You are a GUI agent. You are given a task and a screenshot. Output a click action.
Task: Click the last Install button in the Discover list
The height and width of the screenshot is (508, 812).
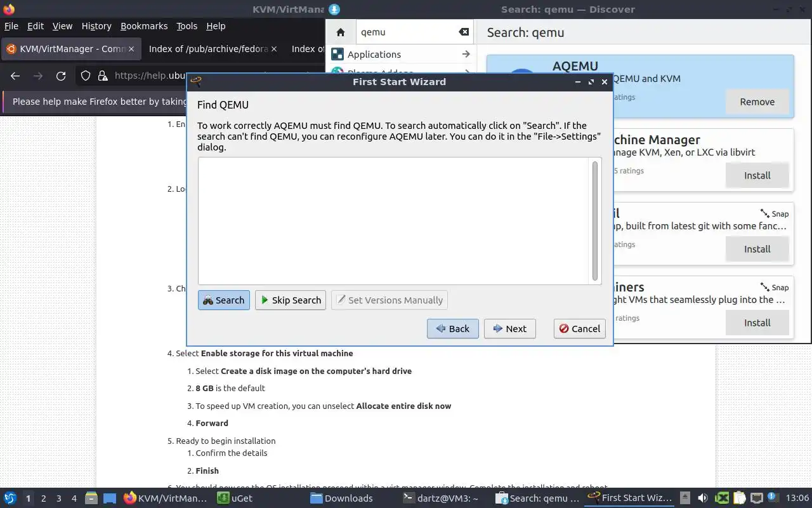pyautogui.click(x=757, y=323)
